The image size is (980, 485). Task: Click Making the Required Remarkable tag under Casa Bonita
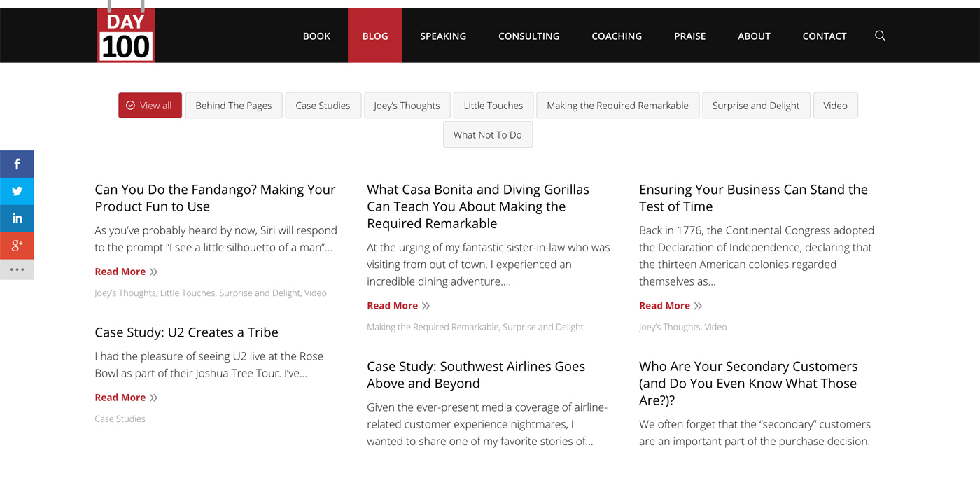tap(433, 327)
